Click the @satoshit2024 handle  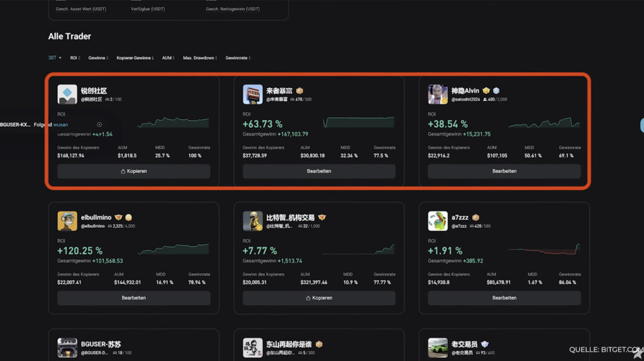(x=465, y=99)
